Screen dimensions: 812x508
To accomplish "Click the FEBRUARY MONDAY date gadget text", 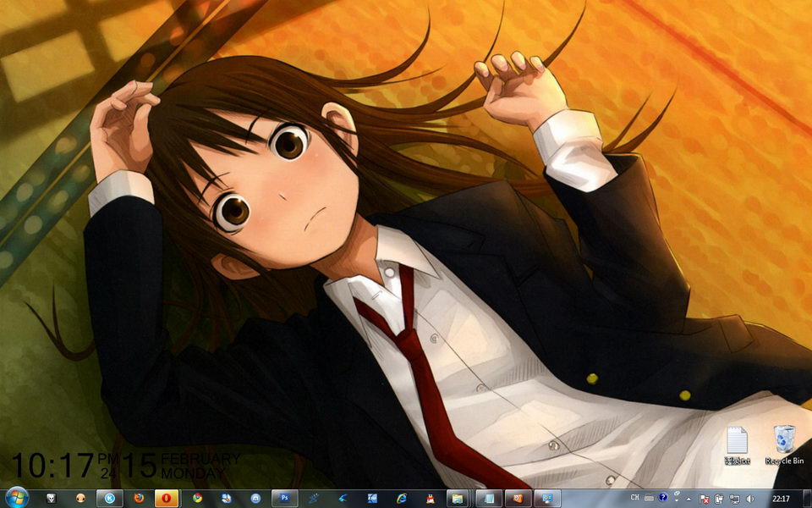I will click(x=200, y=466).
